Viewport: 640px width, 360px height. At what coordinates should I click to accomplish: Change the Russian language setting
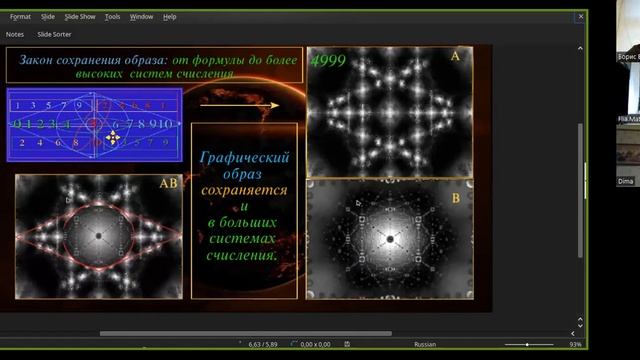425,344
